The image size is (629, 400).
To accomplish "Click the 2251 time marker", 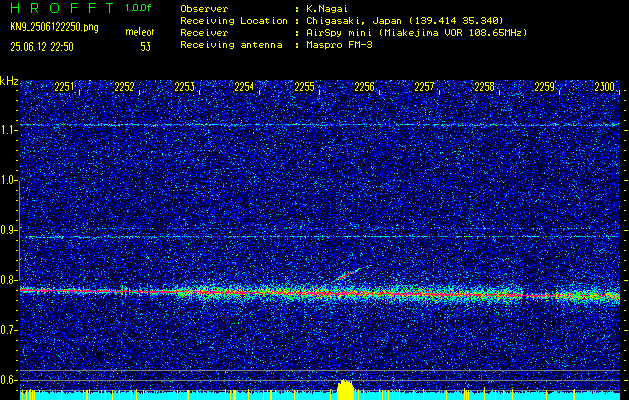I will tap(64, 87).
